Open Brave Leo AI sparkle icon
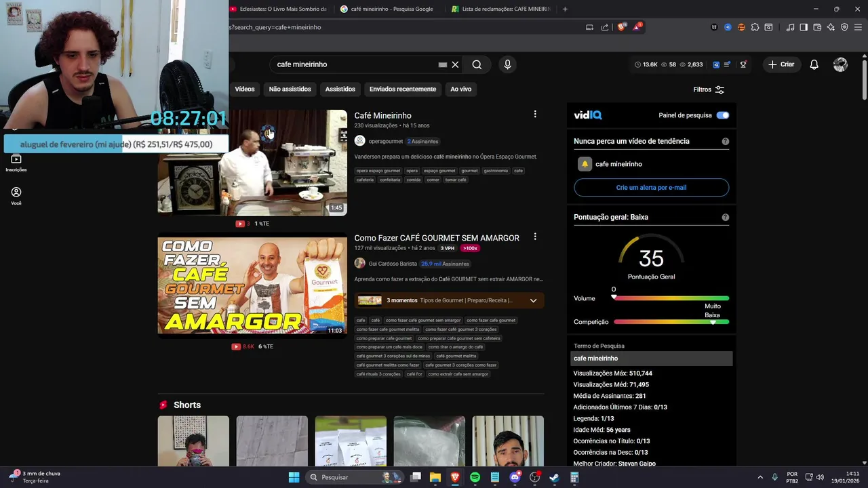 click(831, 27)
